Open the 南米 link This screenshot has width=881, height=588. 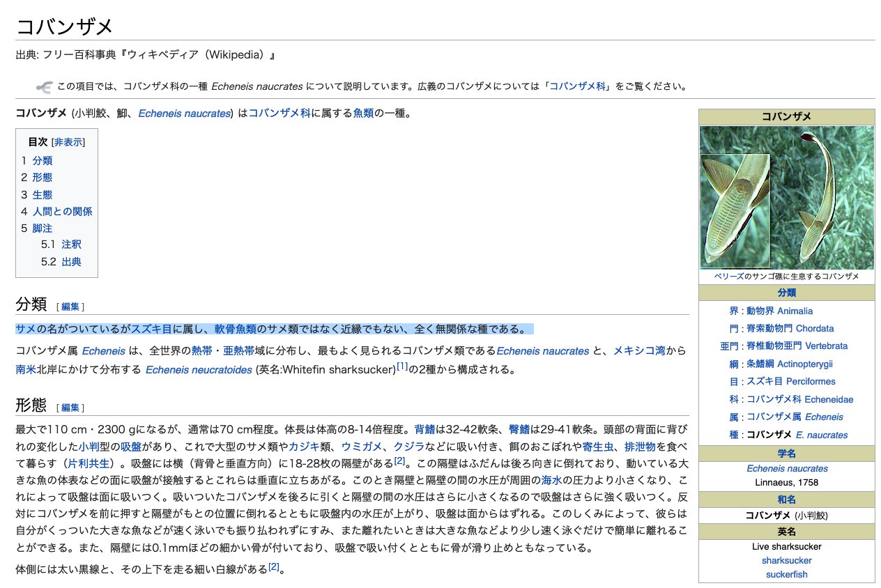pos(26,370)
